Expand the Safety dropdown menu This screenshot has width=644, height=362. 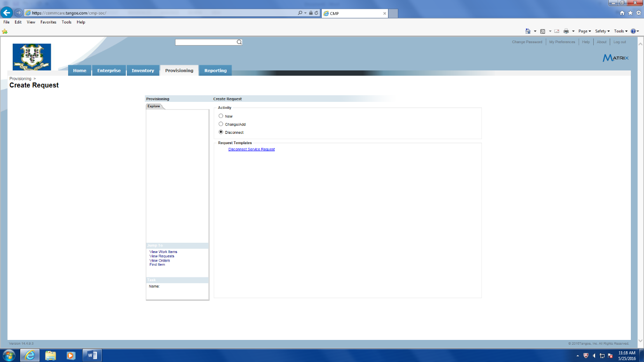pos(602,31)
